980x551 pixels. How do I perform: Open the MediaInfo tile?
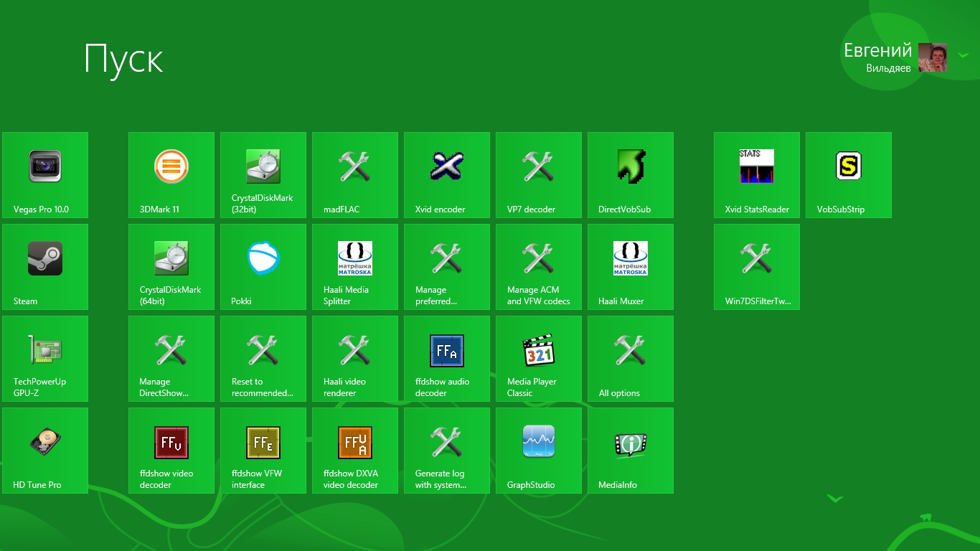631,451
